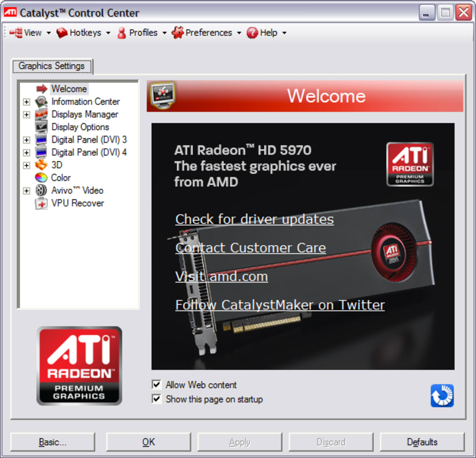Select the Display Options monitor icon
The height and width of the screenshot is (458, 476).
(41, 127)
